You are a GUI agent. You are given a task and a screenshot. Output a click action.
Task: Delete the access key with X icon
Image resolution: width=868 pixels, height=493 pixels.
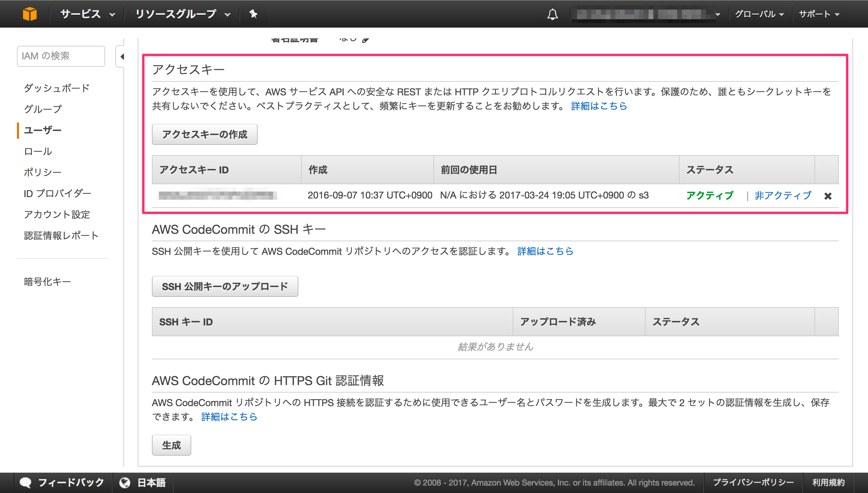(x=828, y=196)
